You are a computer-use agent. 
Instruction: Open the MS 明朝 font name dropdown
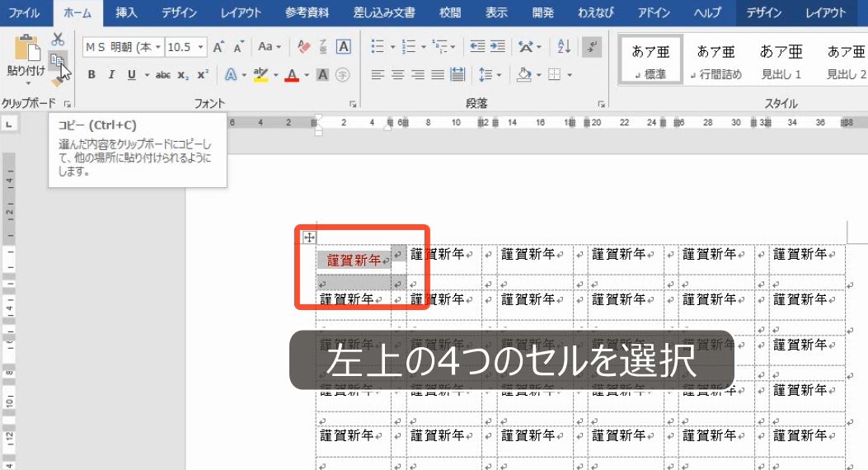[x=158, y=47]
